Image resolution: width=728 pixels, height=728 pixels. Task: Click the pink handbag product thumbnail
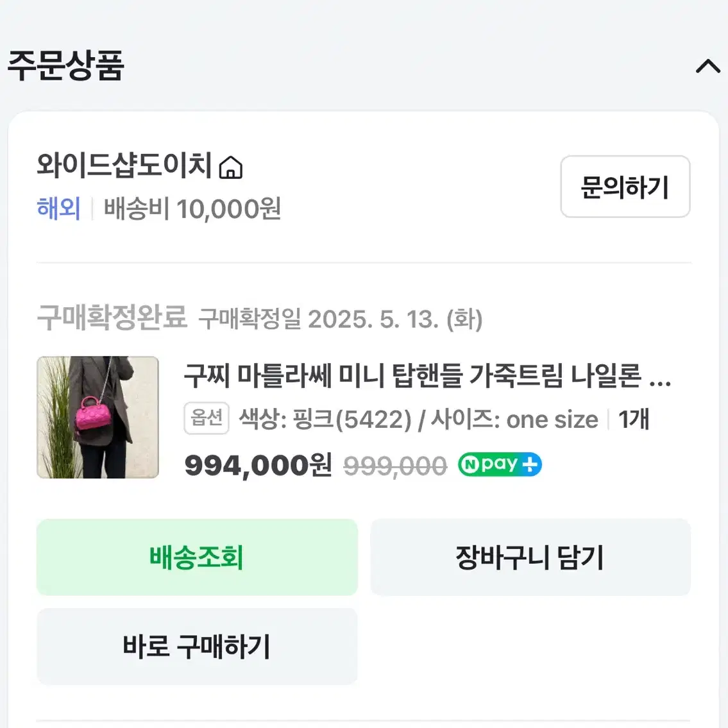[97, 417]
